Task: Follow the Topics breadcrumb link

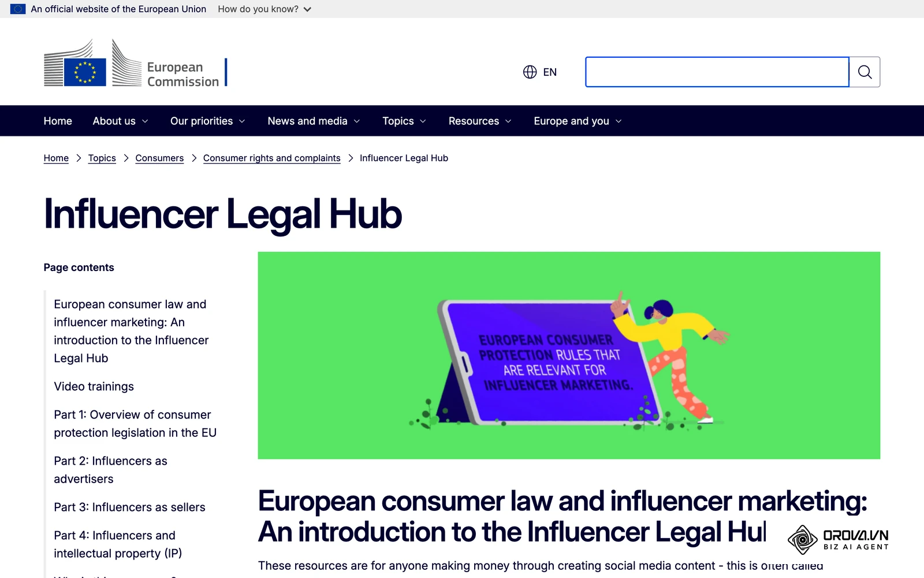Action: click(102, 158)
